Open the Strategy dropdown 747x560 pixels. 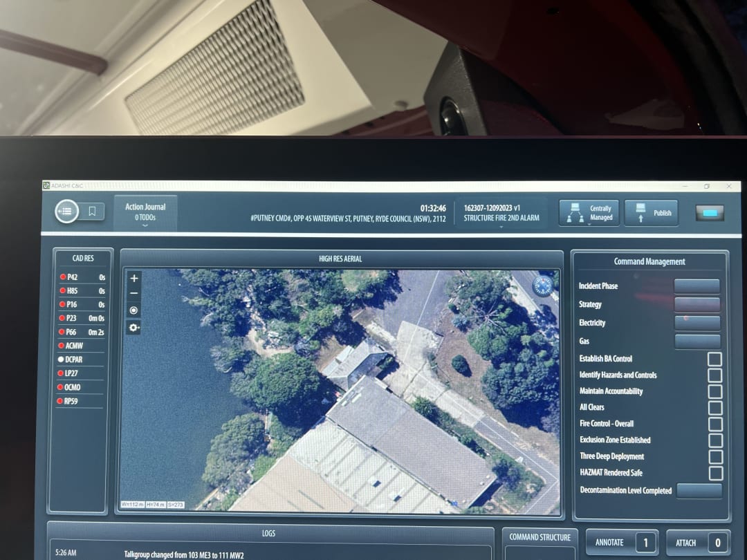click(x=697, y=304)
